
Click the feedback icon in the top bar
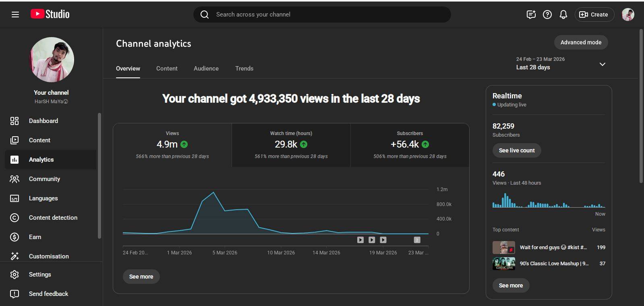(x=531, y=15)
